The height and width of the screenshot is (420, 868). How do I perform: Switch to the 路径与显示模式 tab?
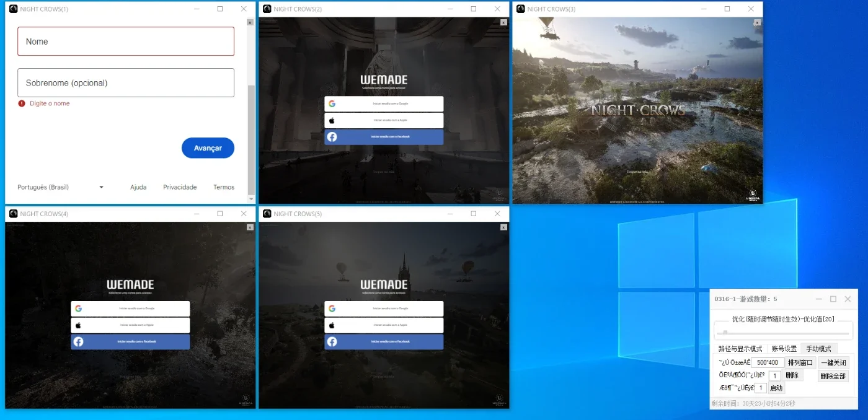740,349
